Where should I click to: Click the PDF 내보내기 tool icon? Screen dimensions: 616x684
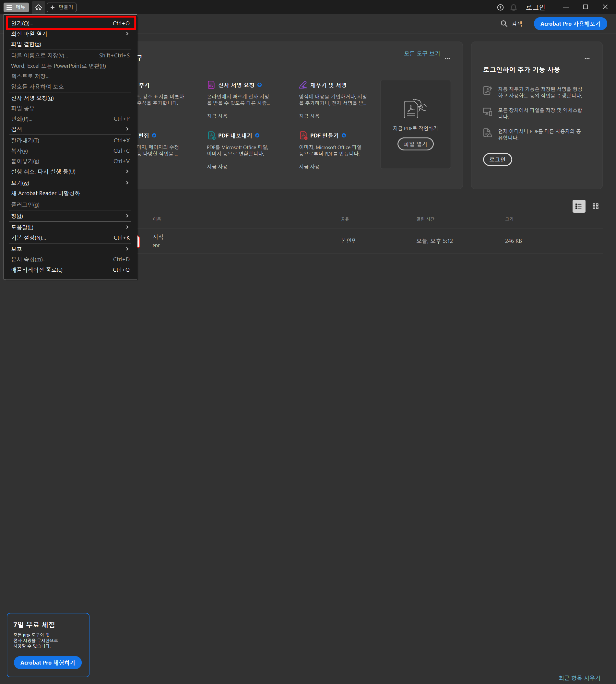pyautogui.click(x=211, y=136)
